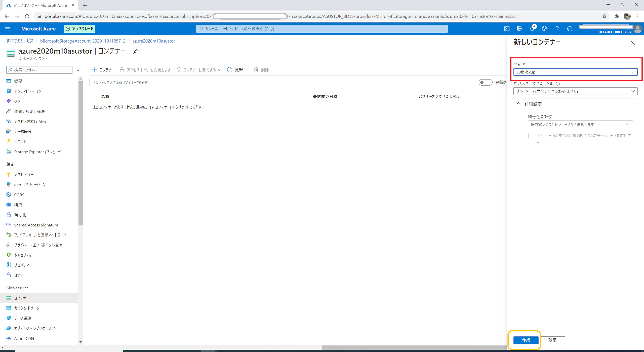Screen dimensions: 644x352
Task: Open Microsoft.StorageAccount-20201101185712 breadcrumb
Action: (83, 41)
